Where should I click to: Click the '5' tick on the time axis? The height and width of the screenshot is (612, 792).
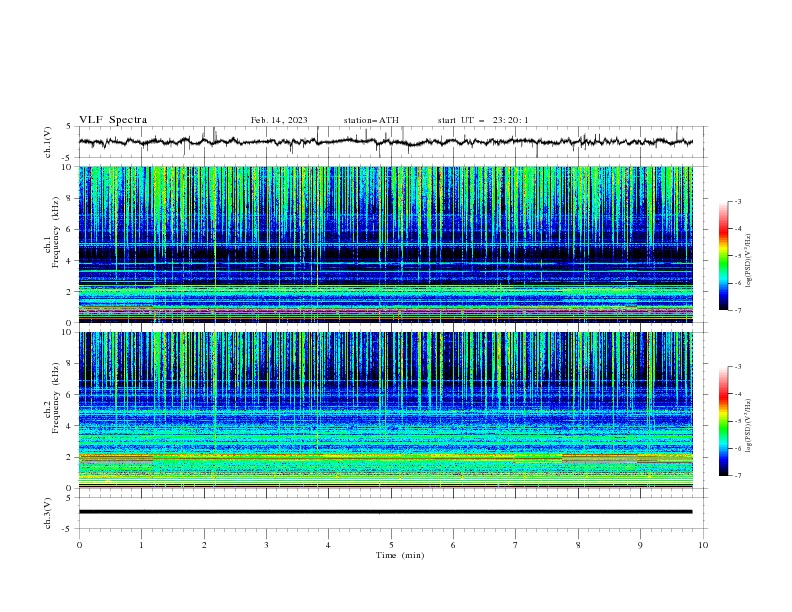click(x=391, y=545)
